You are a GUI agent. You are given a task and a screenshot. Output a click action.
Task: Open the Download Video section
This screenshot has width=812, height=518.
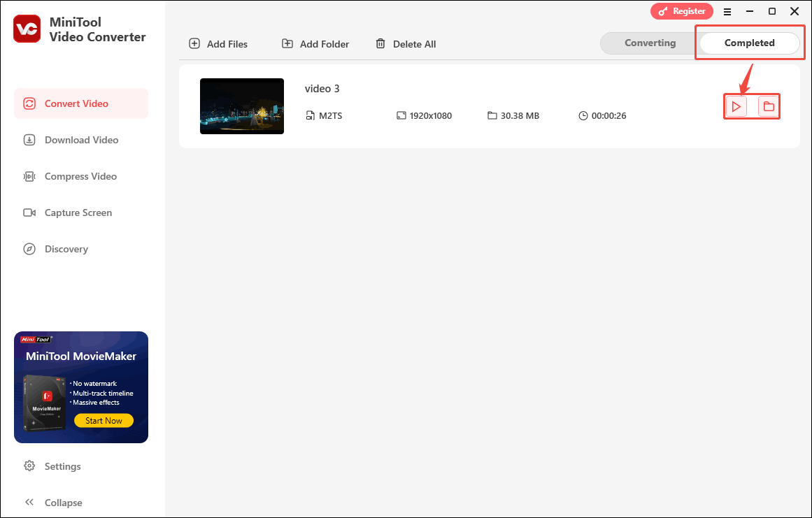pos(81,140)
